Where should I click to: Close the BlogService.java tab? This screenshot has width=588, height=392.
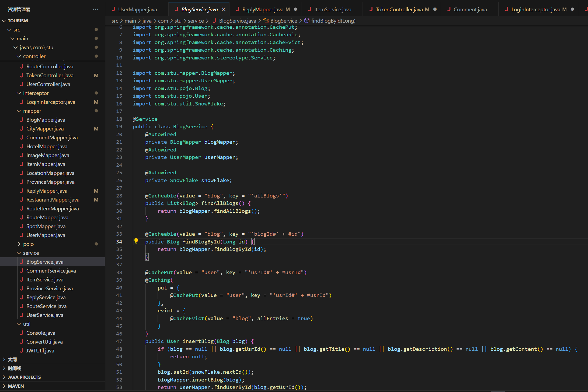click(x=224, y=9)
